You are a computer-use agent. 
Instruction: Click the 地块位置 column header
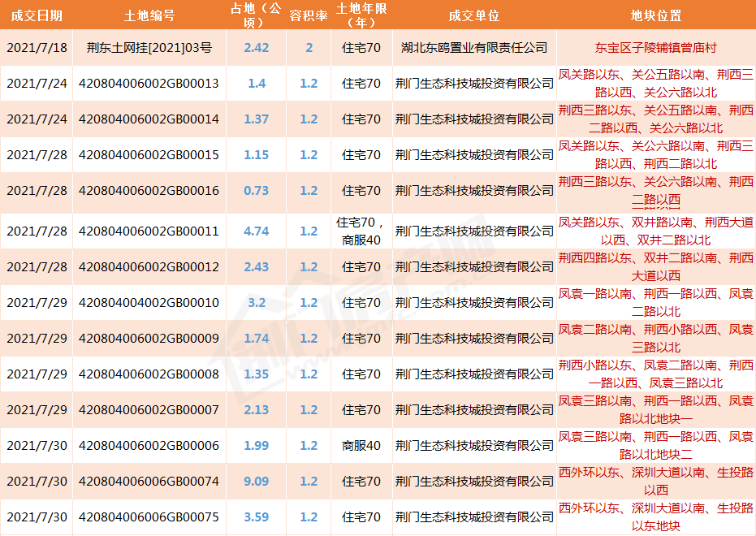click(x=655, y=15)
